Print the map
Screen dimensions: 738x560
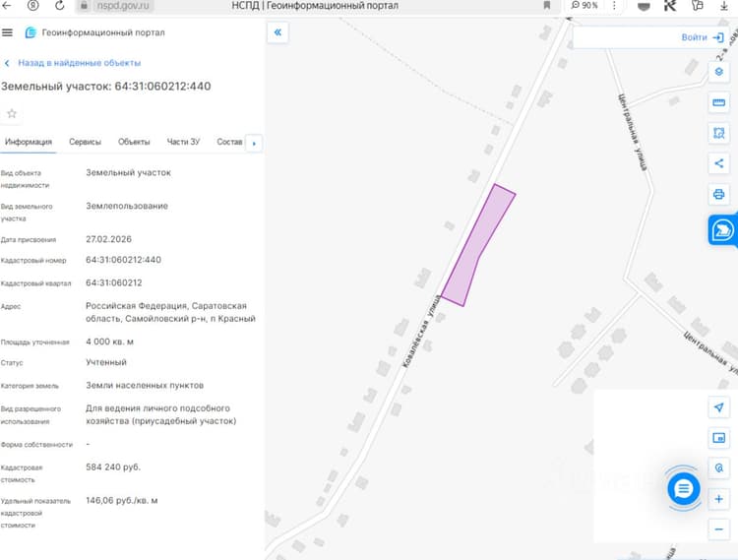(718, 194)
